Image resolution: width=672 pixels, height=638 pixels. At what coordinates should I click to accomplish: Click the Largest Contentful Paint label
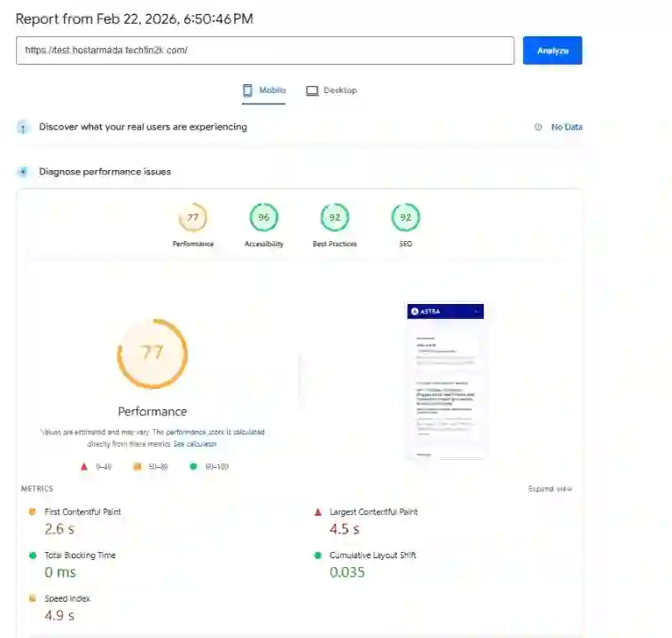[373, 512]
